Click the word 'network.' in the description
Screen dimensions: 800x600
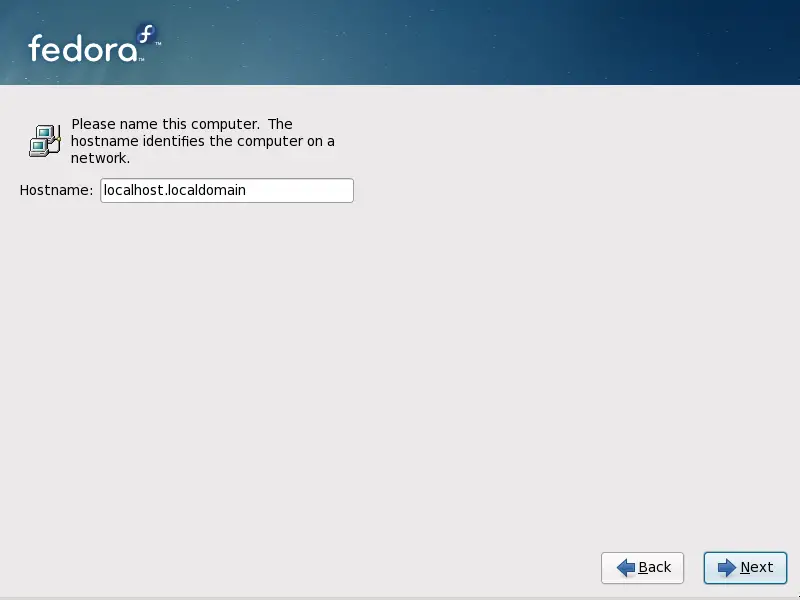click(x=100, y=158)
